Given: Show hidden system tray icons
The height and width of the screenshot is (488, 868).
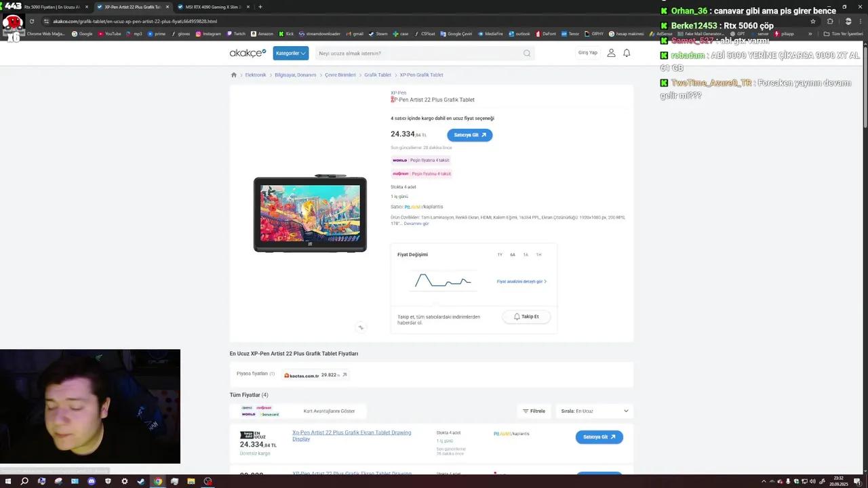Looking at the screenshot, I should click(764, 481).
